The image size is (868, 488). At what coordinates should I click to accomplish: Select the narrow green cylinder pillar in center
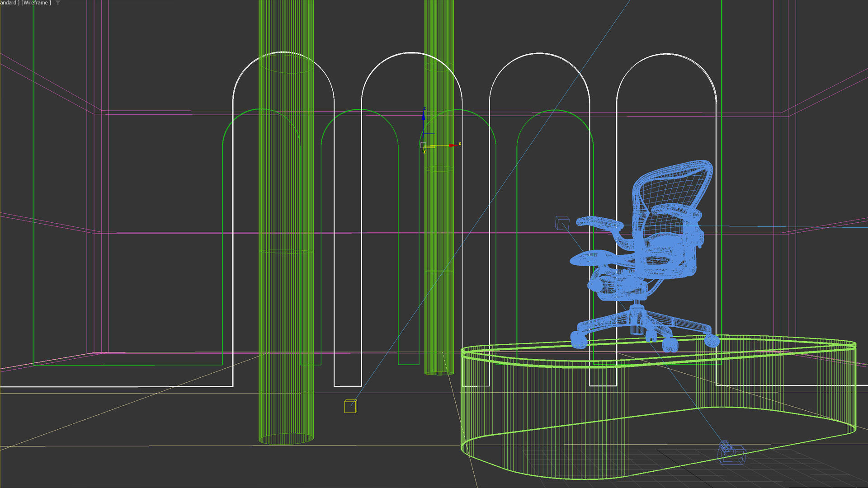[x=439, y=316]
